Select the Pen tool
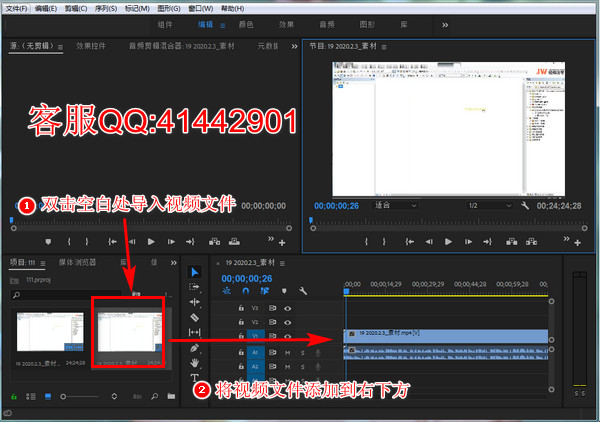The width and height of the screenshot is (600, 422). (x=194, y=348)
